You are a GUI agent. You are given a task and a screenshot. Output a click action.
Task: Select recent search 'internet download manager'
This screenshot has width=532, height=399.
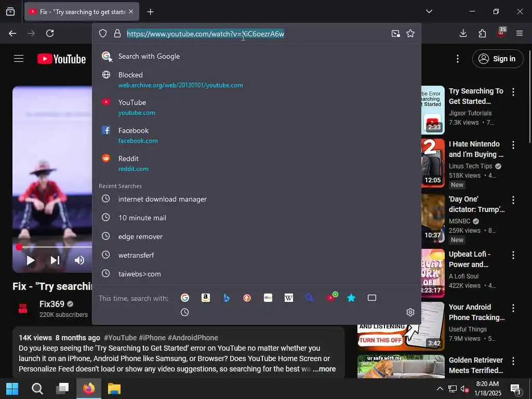tap(257, 199)
